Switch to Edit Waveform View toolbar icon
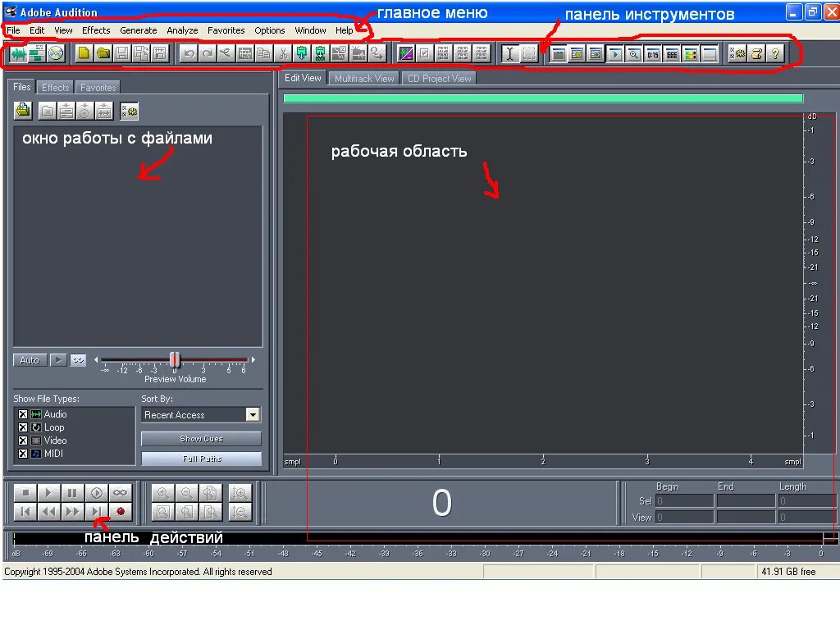The width and height of the screenshot is (840, 630). 18,53
